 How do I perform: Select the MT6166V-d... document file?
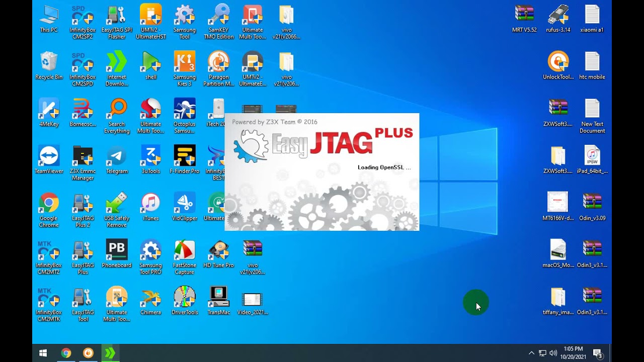pos(558,207)
